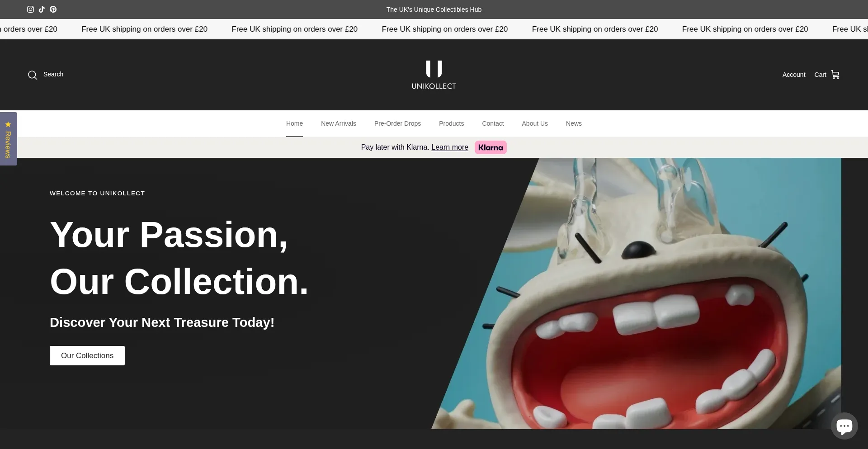Click the Unikollect logo

[434, 75]
